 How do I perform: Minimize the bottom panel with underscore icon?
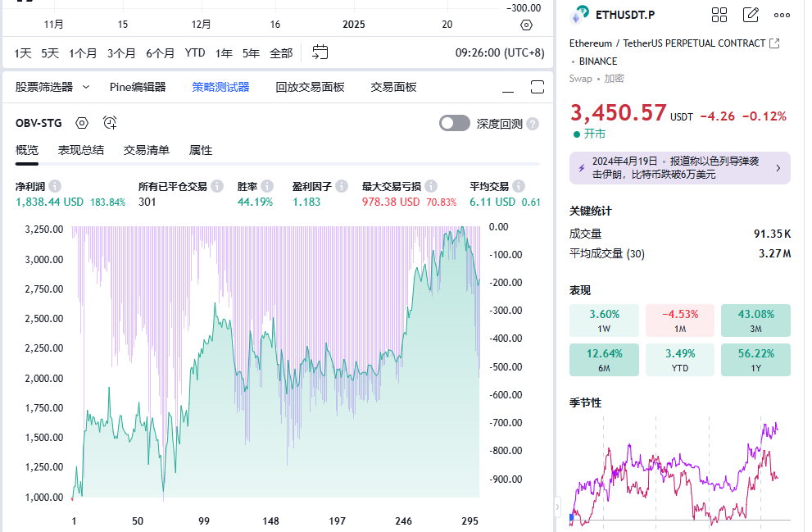point(508,87)
